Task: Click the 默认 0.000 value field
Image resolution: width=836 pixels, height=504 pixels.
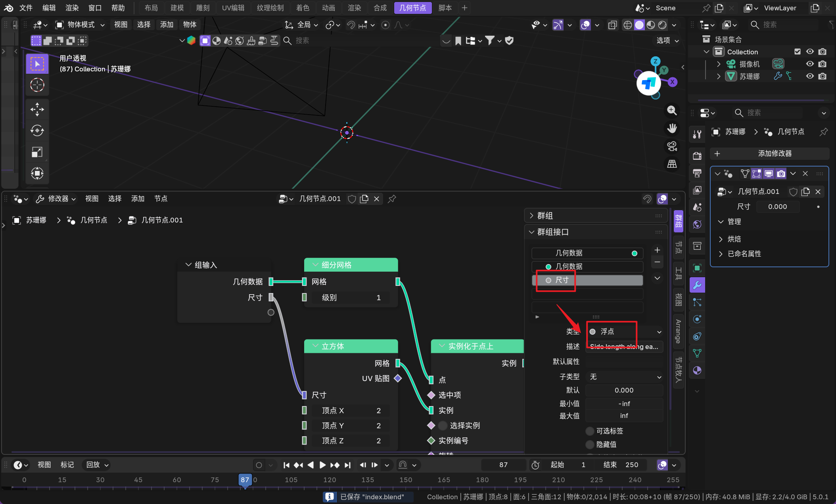Action: pyautogui.click(x=624, y=390)
